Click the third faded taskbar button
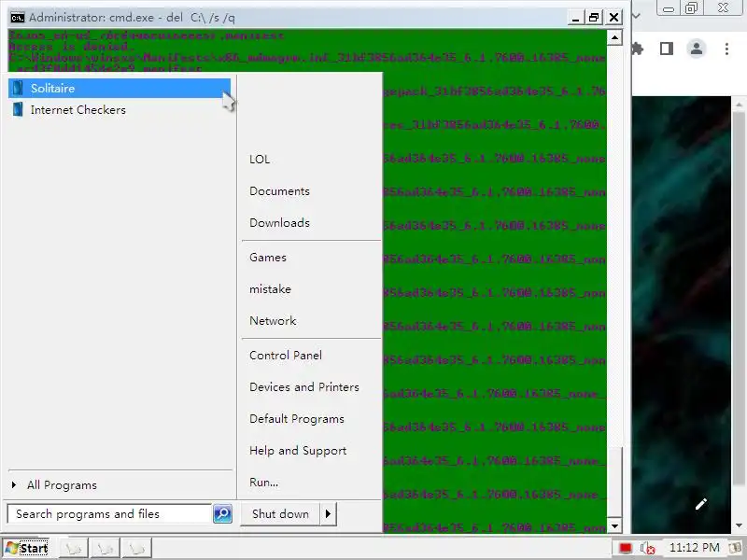The height and width of the screenshot is (560, 747). click(x=136, y=549)
